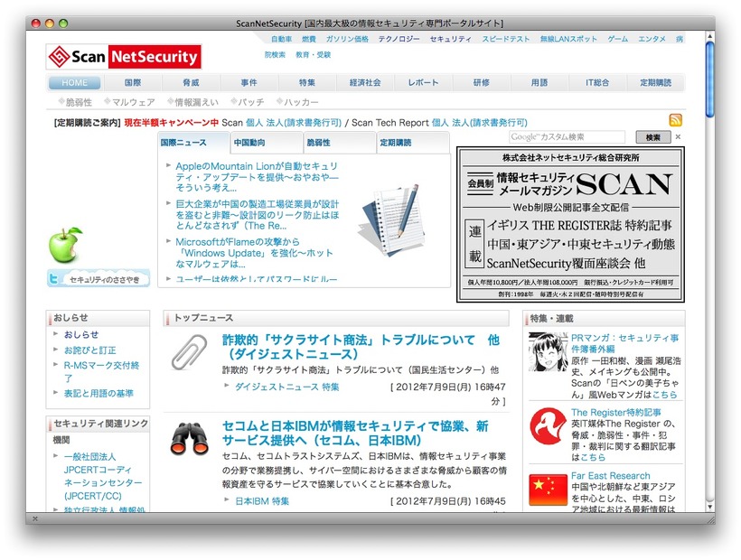Screen dimensions: 741x560
Task: Click the China flag Far East Research icon
Action: 548,490
